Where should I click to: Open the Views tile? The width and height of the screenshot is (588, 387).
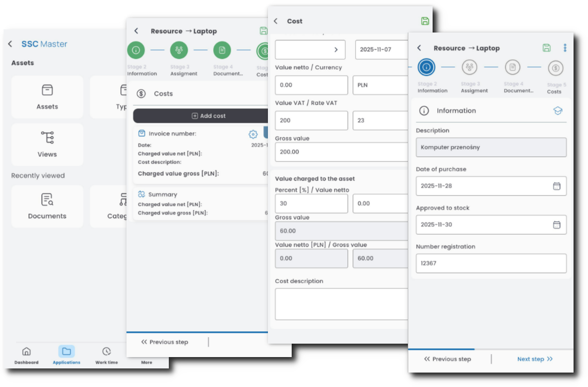pos(47,144)
